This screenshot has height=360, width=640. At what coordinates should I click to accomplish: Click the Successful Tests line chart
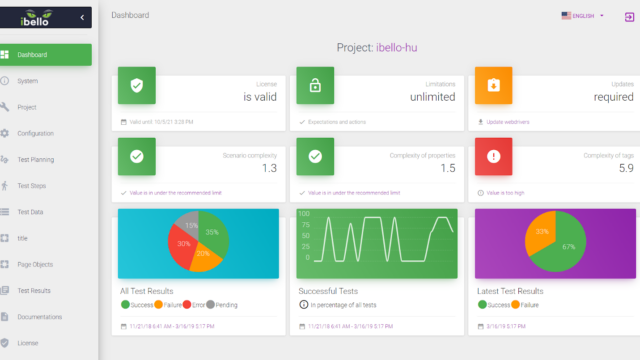click(377, 244)
